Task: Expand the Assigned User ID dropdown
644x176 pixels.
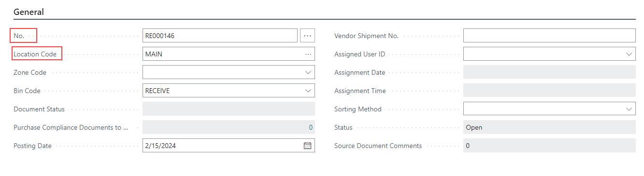Action: coord(629,54)
